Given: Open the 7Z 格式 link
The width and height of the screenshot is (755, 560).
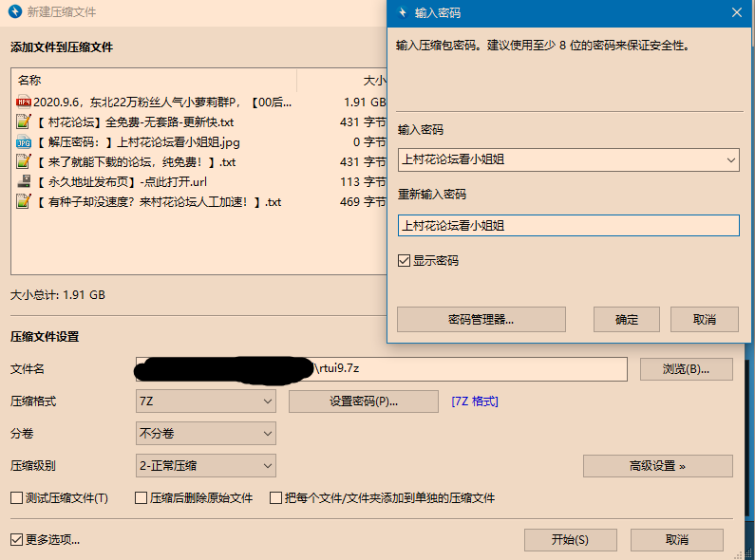Looking at the screenshot, I should pos(475,401).
